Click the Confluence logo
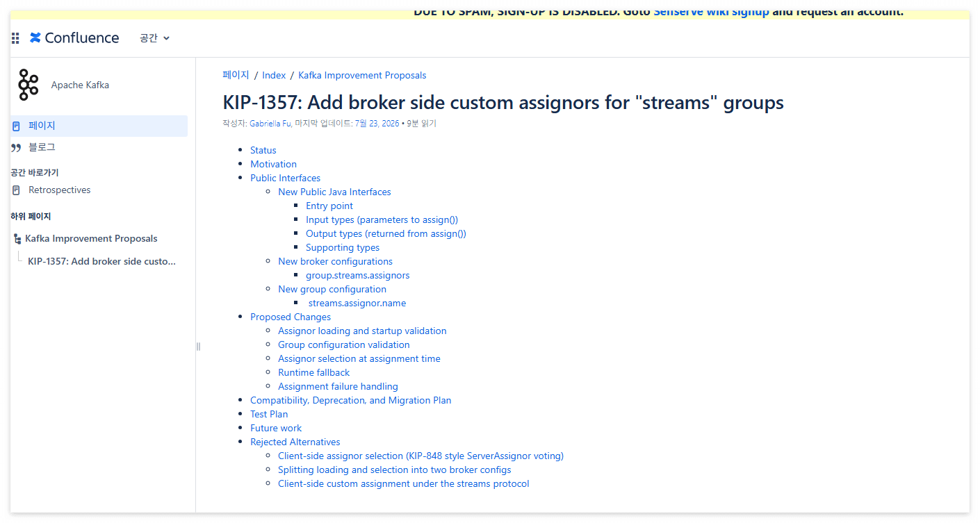 point(74,38)
